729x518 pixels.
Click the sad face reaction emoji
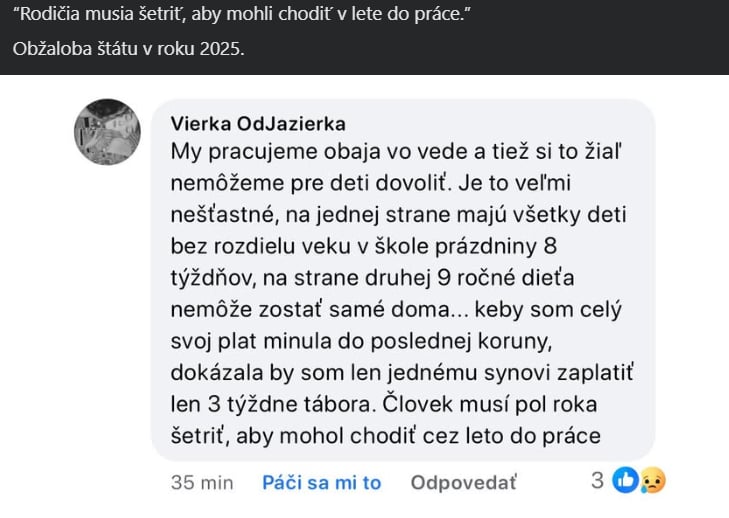tap(651, 481)
